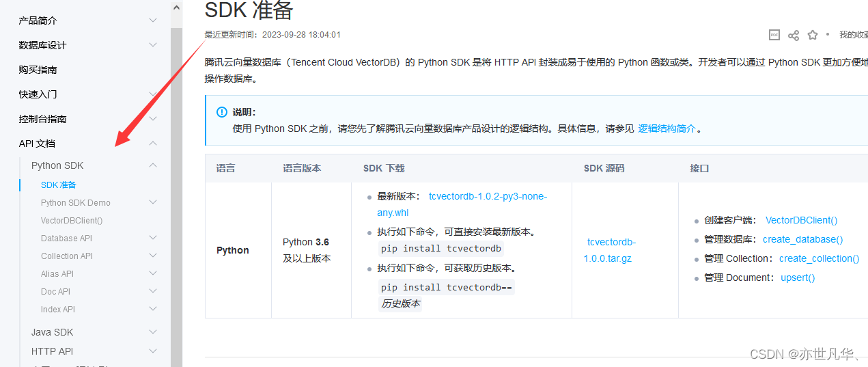Open the create_collection() link
Viewport: 868px width, 367px height.
[x=819, y=258]
